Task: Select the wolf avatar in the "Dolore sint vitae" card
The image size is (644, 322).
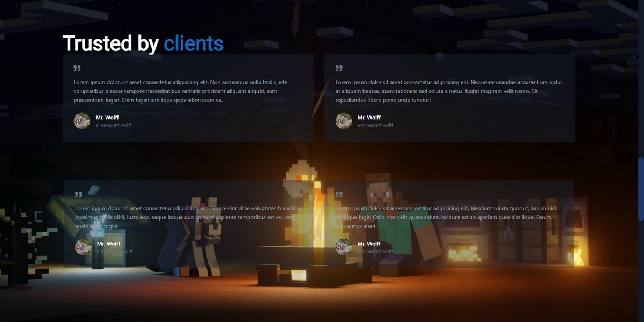Action: click(x=84, y=247)
